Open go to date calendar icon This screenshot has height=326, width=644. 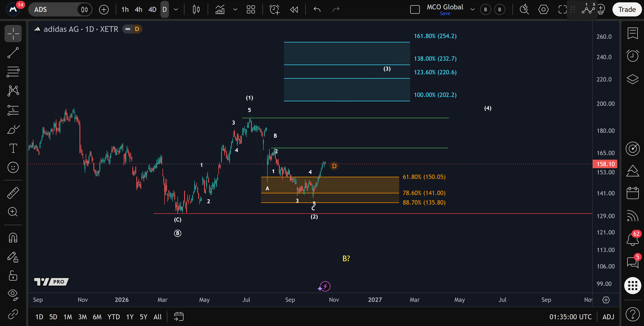(x=179, y=316)
